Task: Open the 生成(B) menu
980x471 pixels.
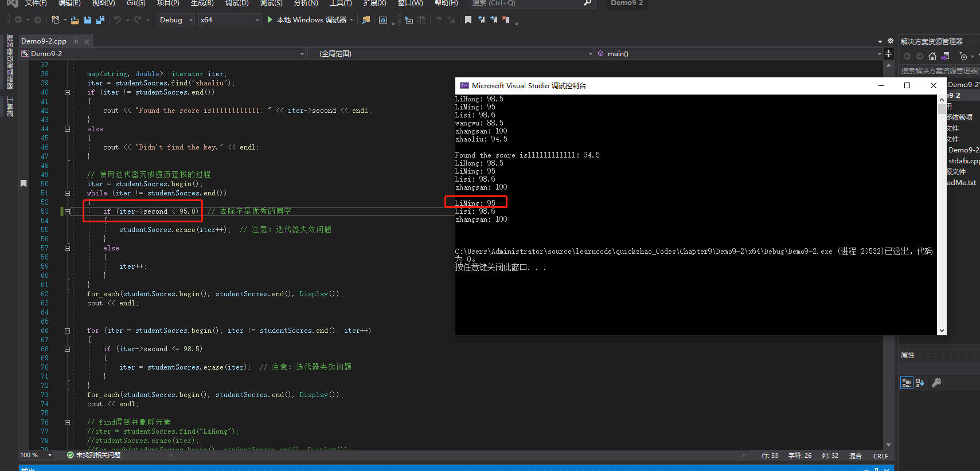Action: coord(202,3)
